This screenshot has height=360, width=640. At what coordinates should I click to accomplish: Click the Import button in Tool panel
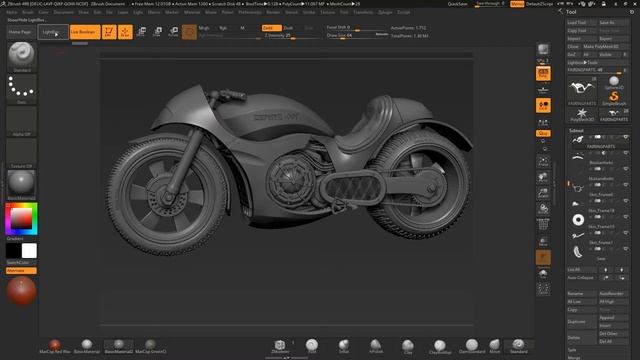point(581,38)
